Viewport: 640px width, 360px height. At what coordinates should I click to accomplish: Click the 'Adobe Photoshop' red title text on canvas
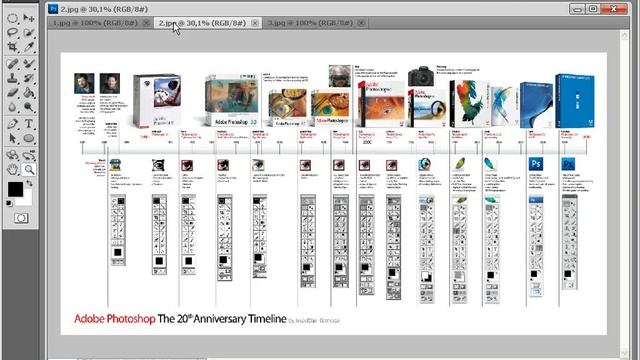[x=115, y=319]
